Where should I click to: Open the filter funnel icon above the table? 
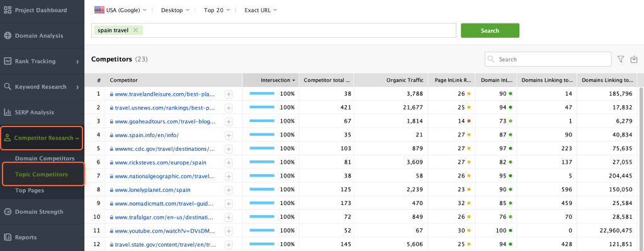[621, 60]
